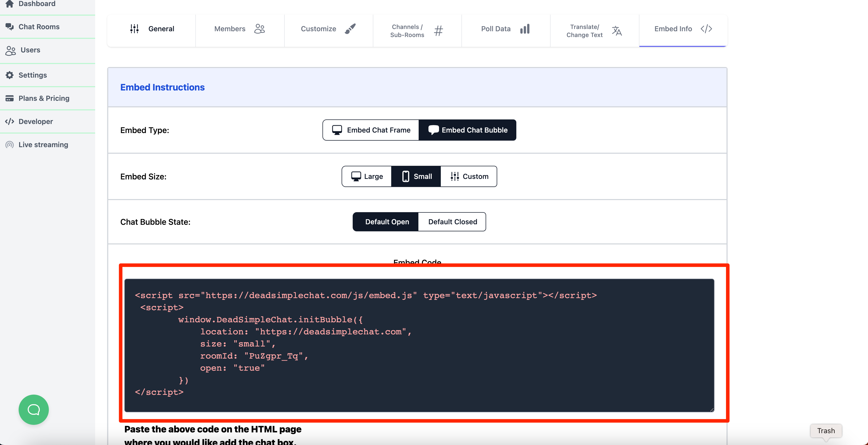Click the Plans & Pricing card icon
The image size is (868, 445).
[x=10, y=99]
